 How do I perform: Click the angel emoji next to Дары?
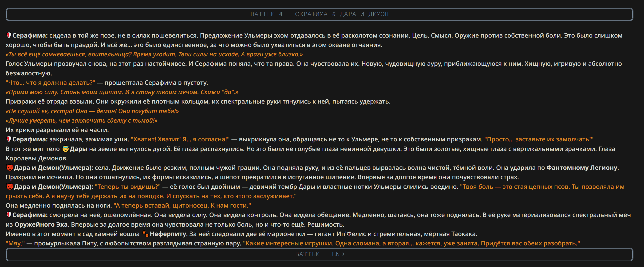tap(66, 149)
